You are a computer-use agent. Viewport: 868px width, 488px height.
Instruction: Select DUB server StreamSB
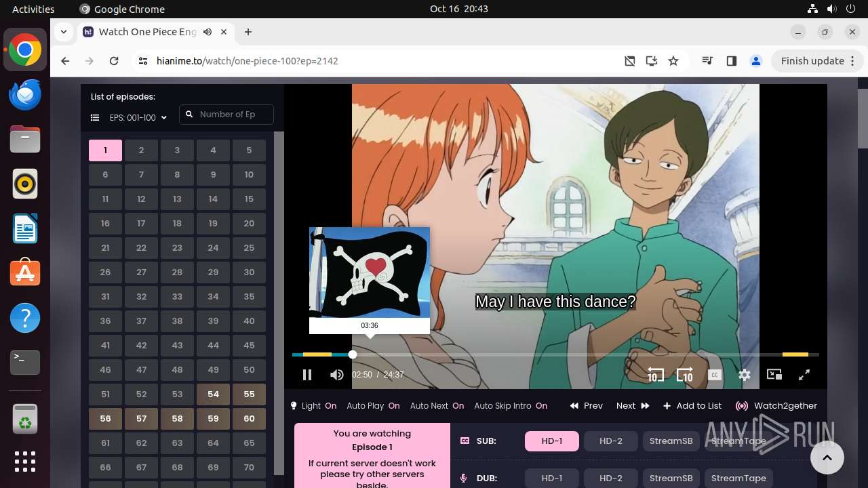[671, 478]
